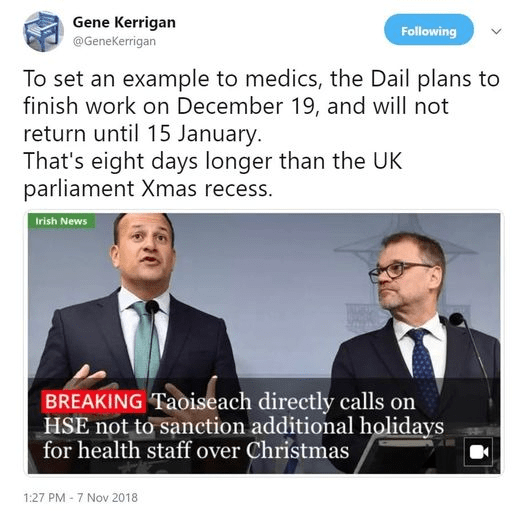Screen dimensions: 526x511
Task: Click the microphone in front of left speaker
Action: [152, 307]
